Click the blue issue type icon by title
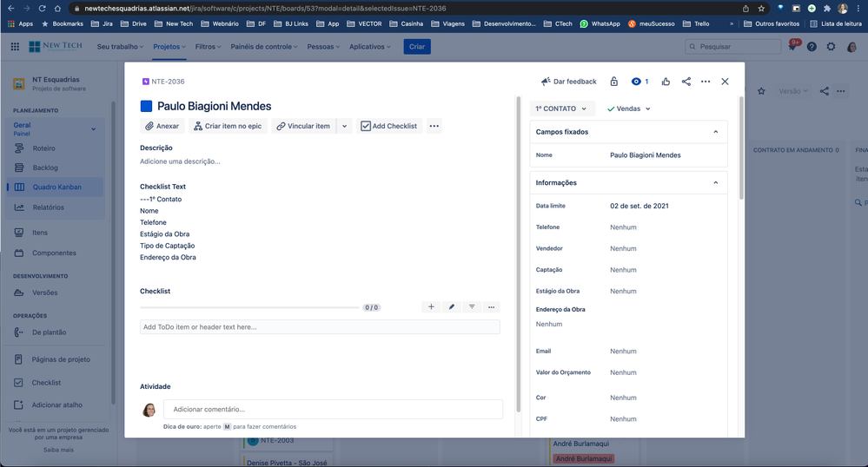The image size is (868, 467). click(146, 106)
